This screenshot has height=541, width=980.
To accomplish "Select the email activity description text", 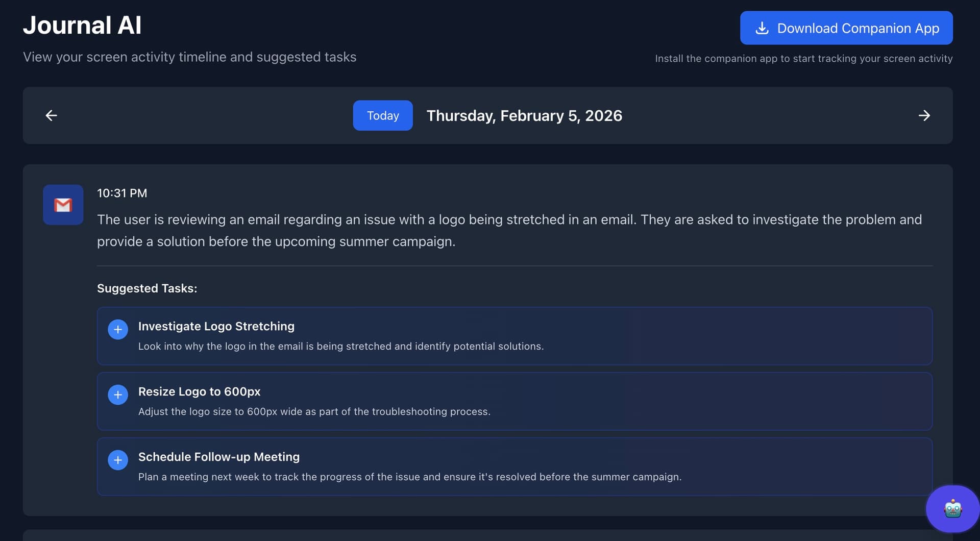I will pos(509,230).
